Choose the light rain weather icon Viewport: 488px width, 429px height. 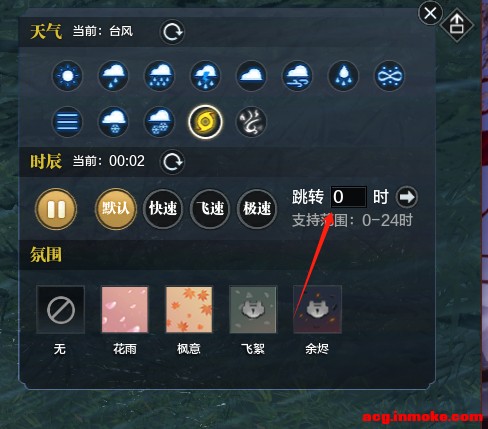pos(113,76)
